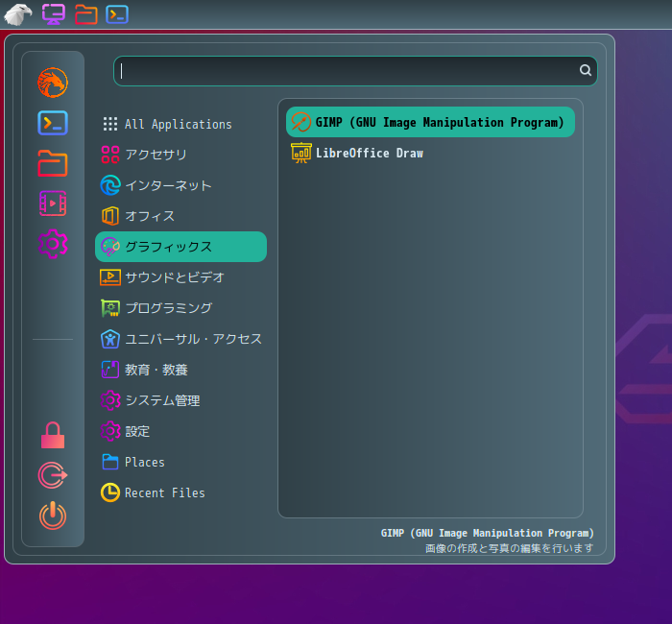Click the power off icon
The image size is (672, 624).
53,516
